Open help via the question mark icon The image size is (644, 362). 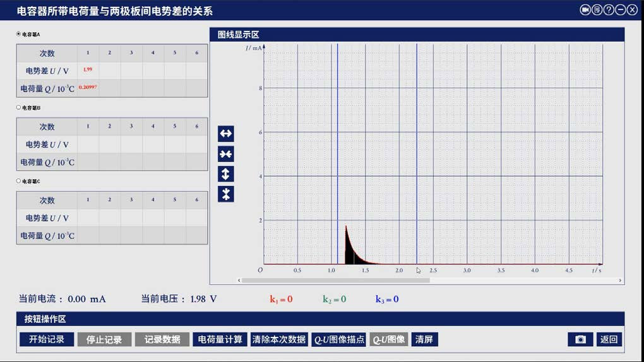[x=609, y=10]
